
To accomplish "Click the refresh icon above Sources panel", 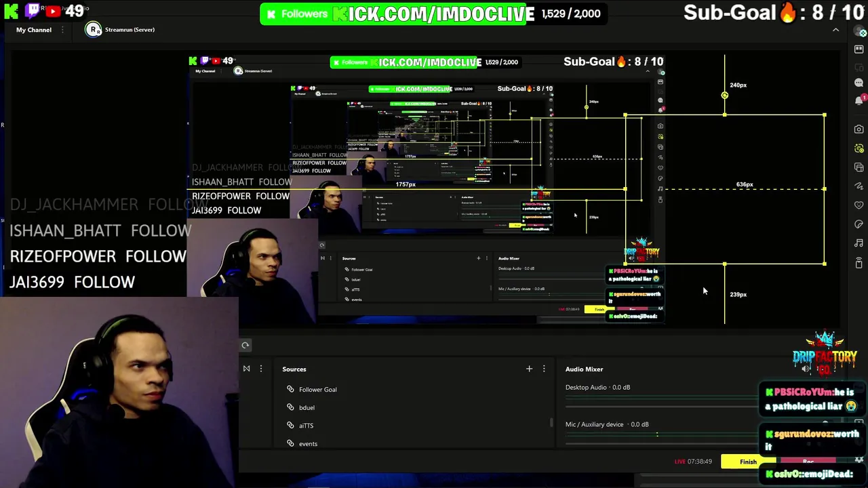I will pyautogui.click(x=245, y=346).
